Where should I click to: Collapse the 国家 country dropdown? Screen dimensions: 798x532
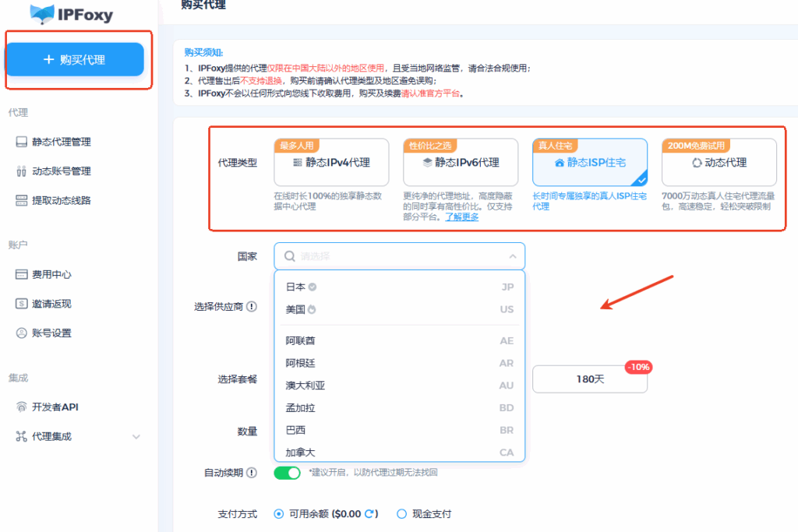click(512, 255)
